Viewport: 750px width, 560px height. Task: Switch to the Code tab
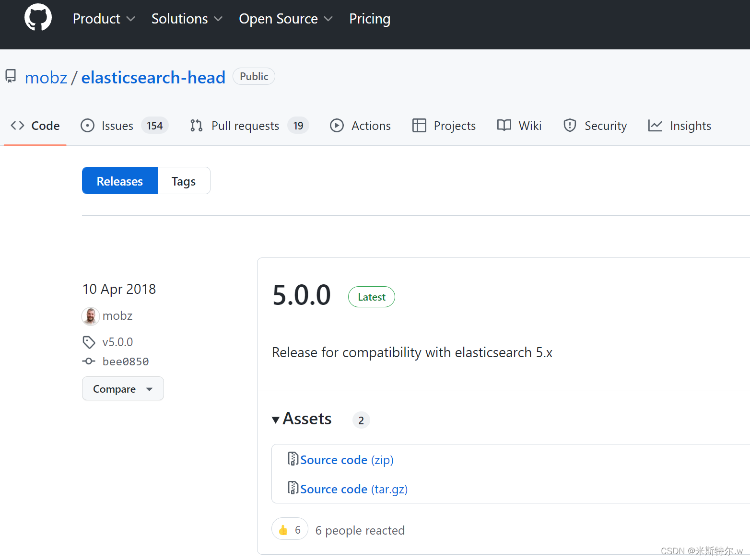click(35, 126)
